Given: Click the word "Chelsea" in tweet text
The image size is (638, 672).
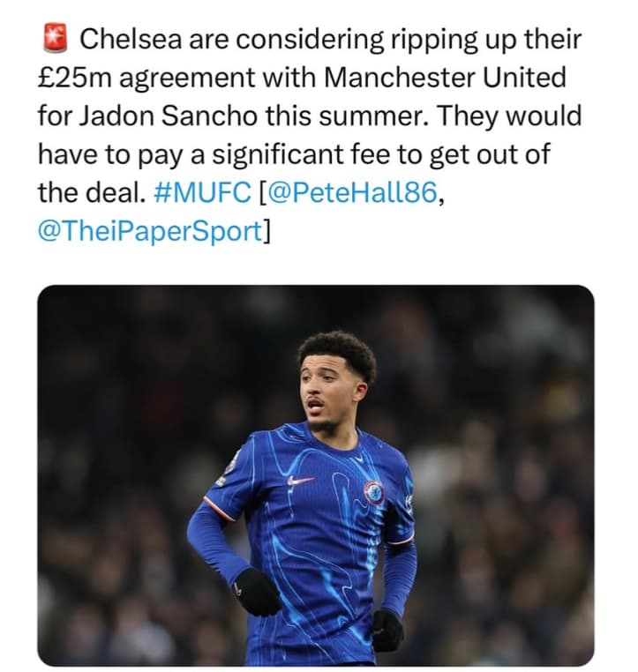Looking at the screenshot, I should (x=134, y=40).
